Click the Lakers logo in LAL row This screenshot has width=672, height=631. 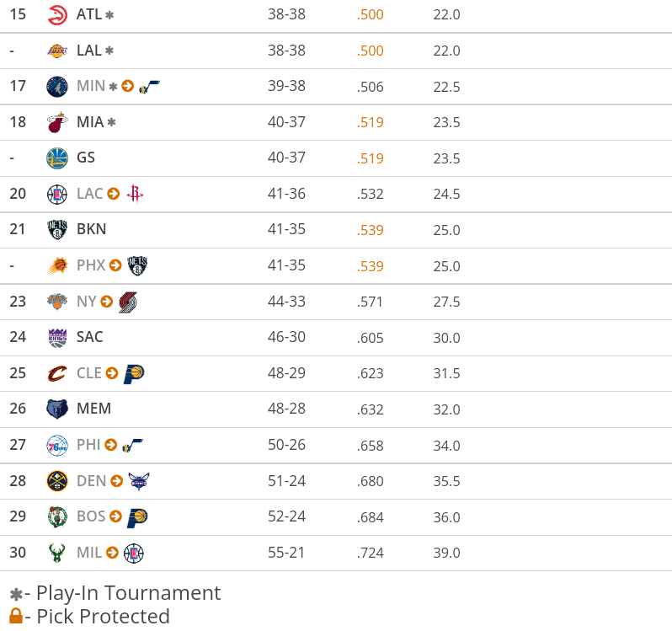coord(57,51)
